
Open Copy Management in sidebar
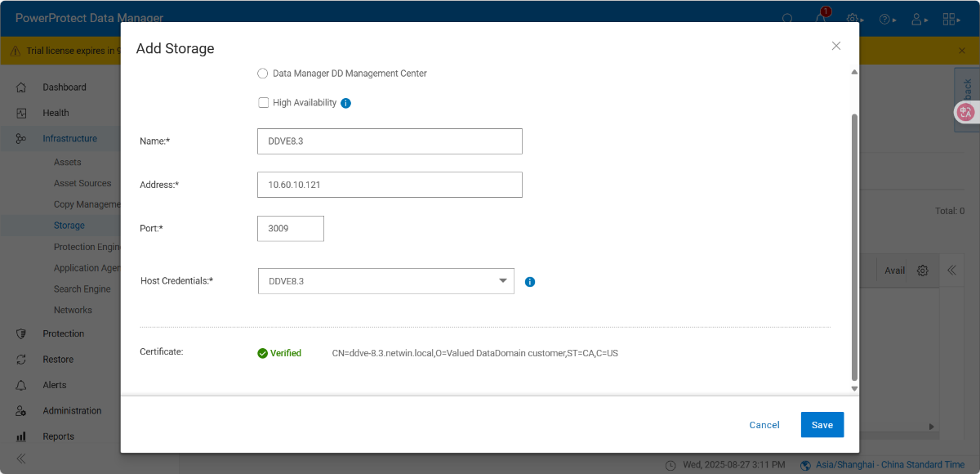click(x=87, y=204)
